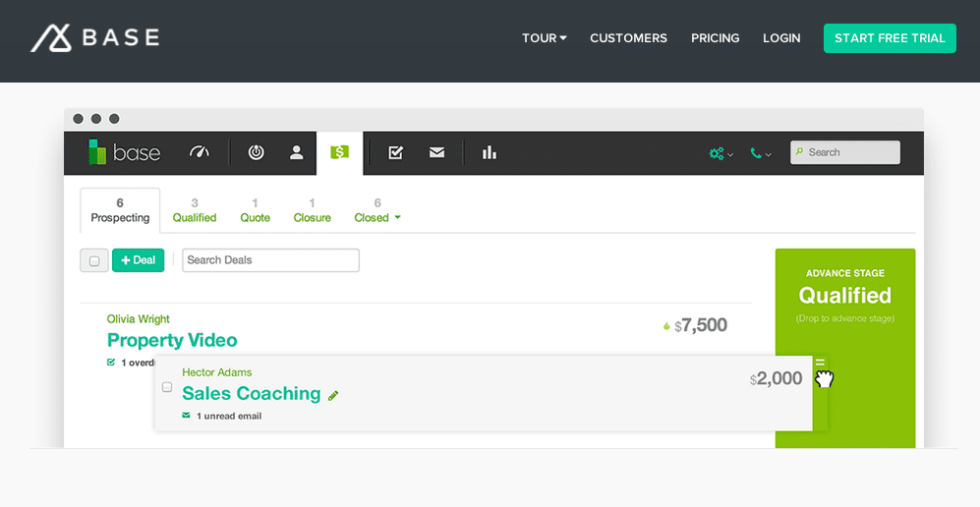Click the pencil edit icon beside Sales Coaching
This screenshot has height=507, width=980.
click(x=333, y=395)
